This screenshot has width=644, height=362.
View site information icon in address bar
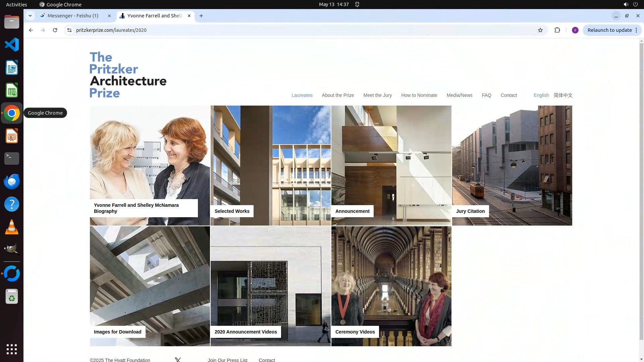coord(69,30)
